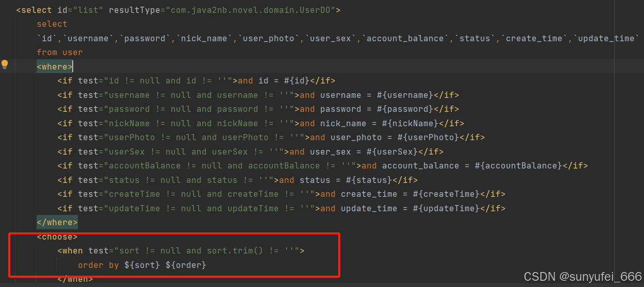Click the <select id="list"> opening line
Screen dimensions: 644x287
click(x=178, y=10)
